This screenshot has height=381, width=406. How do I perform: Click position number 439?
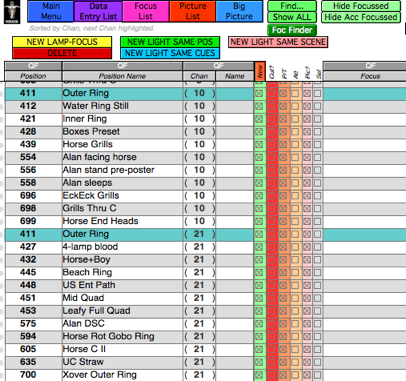(x=28, y=144)
